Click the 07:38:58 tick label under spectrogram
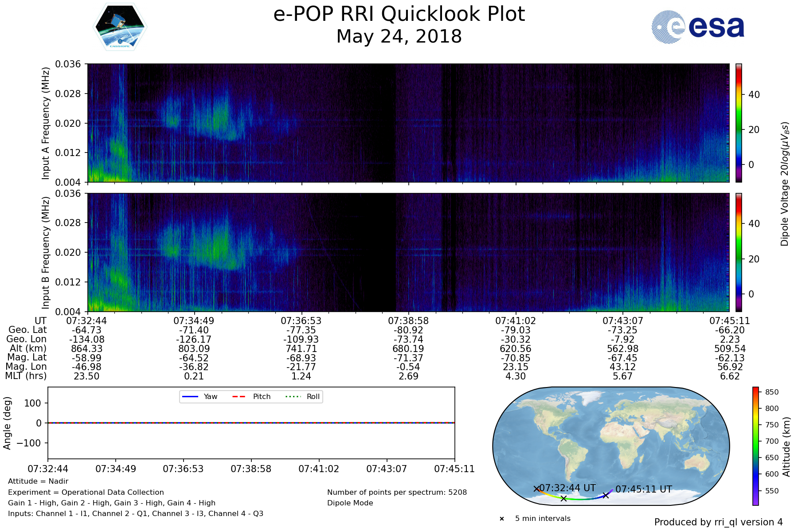The width and height of the screenshot is (798, 532). click(x=408, y=321)
